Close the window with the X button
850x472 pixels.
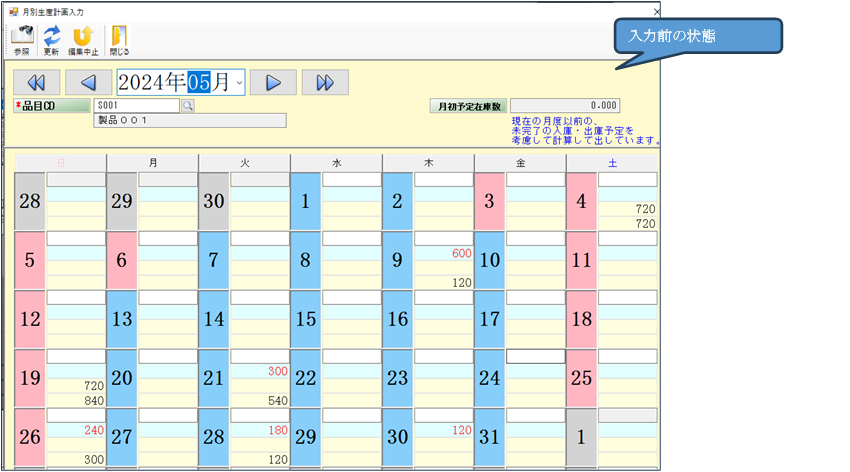656,11
